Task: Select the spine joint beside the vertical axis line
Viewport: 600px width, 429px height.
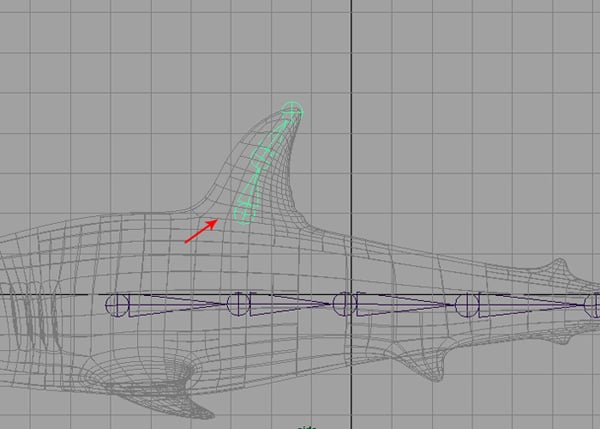Action: click(345, 304)
